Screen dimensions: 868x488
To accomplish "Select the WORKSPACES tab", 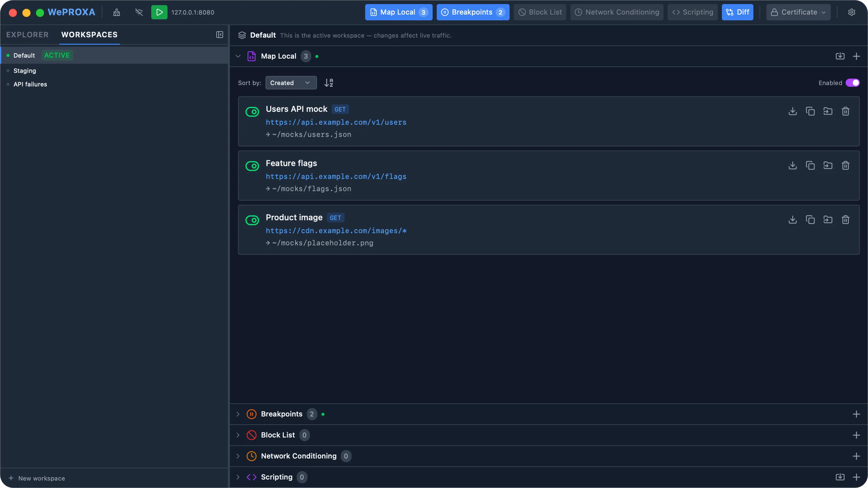I will click(90, 35).
